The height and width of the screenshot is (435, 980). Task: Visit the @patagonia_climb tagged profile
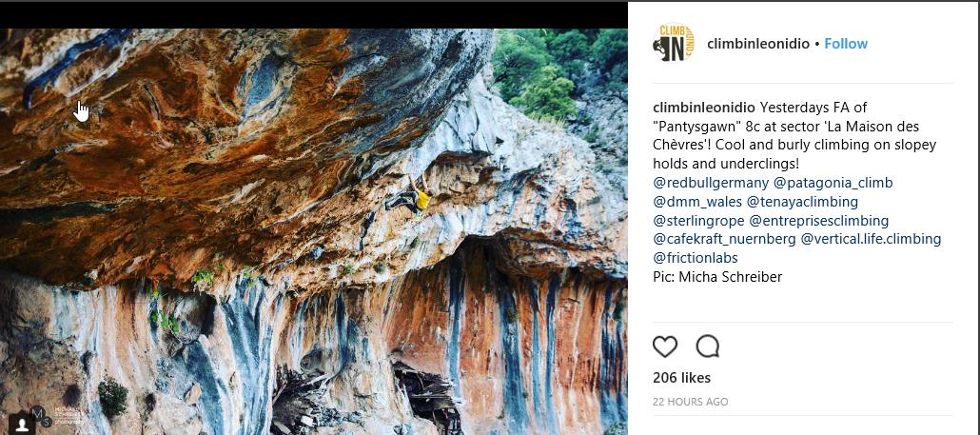tap(833, 183)
